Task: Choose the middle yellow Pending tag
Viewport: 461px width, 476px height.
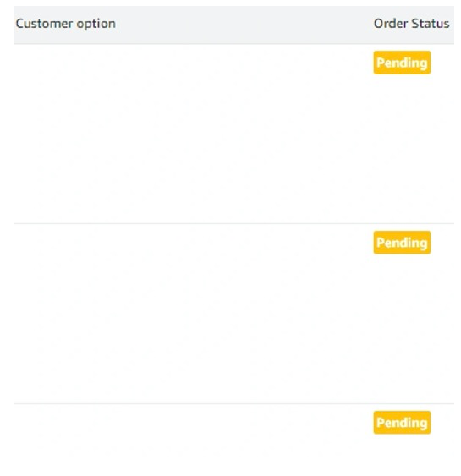Action: 402,243
